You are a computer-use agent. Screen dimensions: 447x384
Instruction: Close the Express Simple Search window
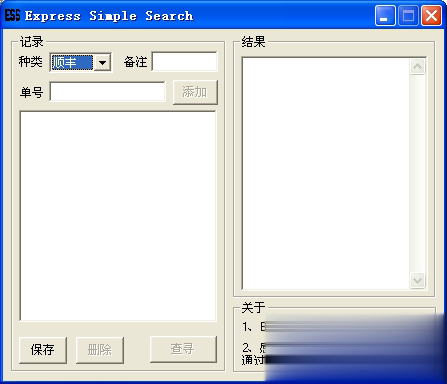(x=431, y=15)
